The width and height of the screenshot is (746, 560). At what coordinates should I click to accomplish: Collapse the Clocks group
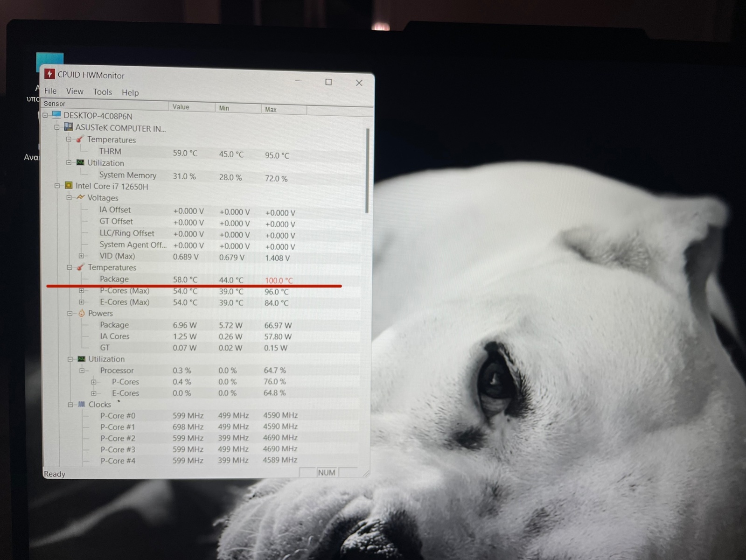[x=70, y=405]
